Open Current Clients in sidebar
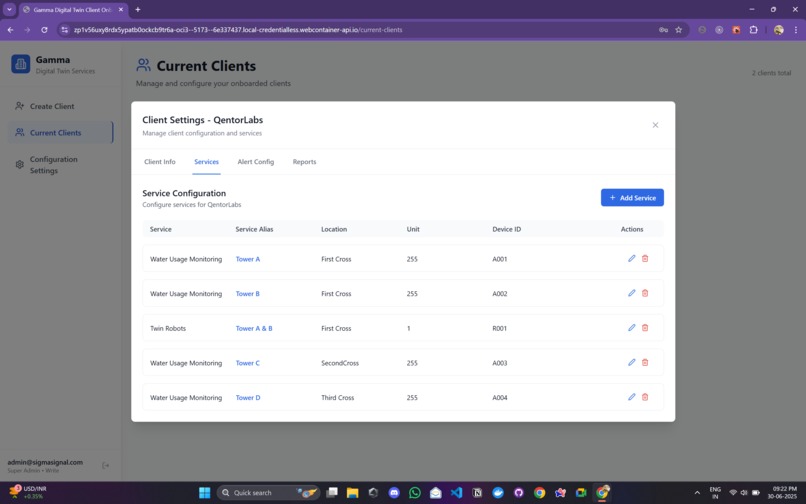The height and width of the screenshot is (504, 806). 61,132
